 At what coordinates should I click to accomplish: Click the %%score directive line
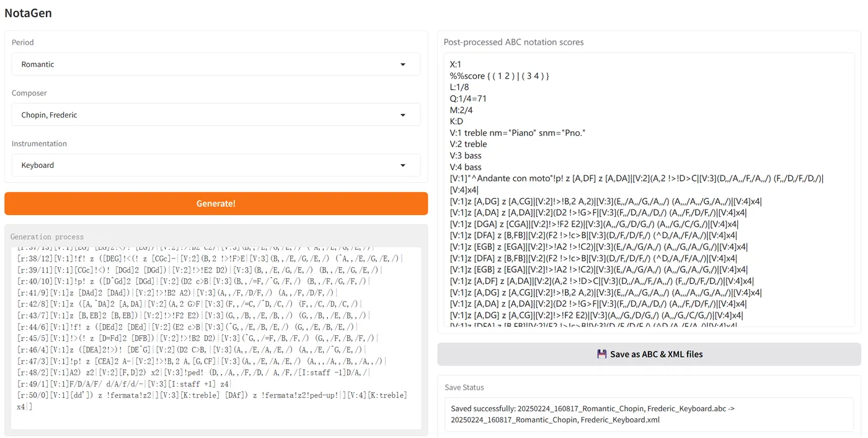[x=500, y=76]
